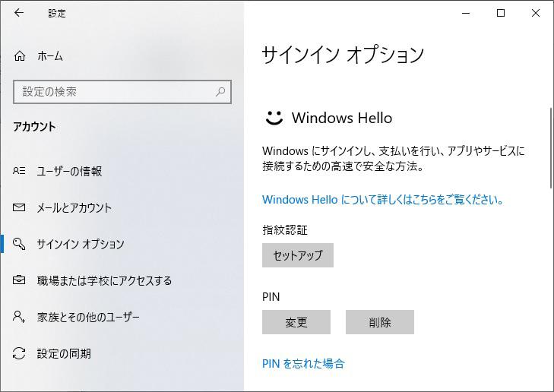Click the メールとアカウント envelope icon
The image size is (554, 392).
(x=20, y=207)
